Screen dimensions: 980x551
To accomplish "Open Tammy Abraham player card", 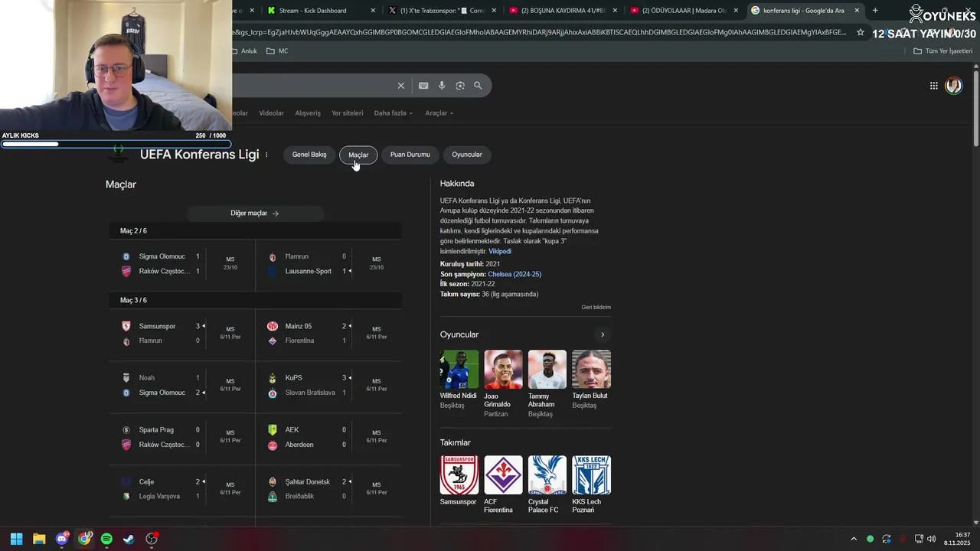I will 547,383.
